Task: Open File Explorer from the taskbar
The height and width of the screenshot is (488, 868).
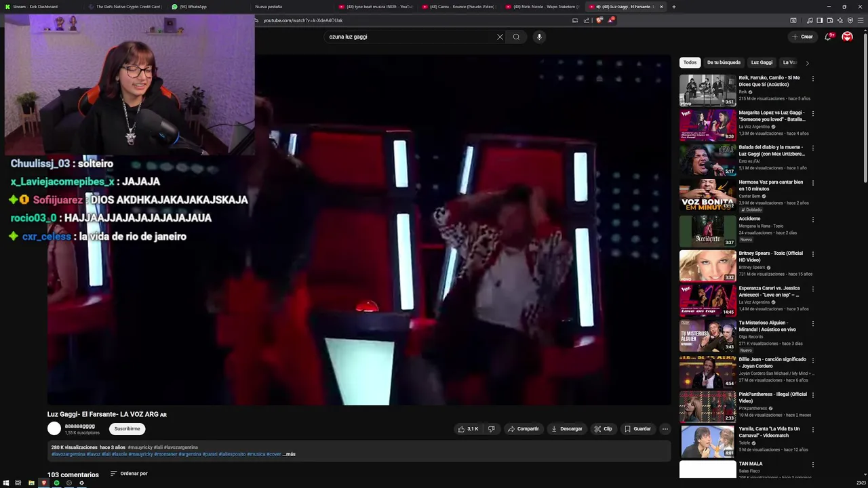Action: click(31, 483)
